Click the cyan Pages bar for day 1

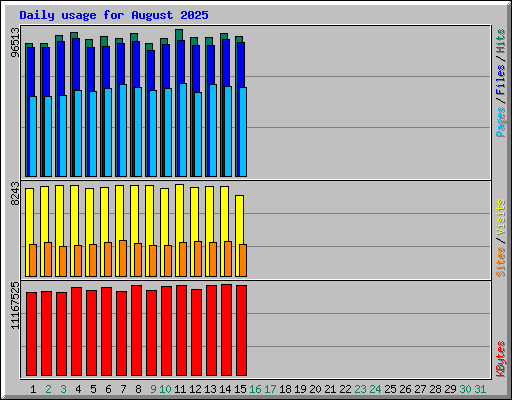pyautogui.click(x=33, y=136)
